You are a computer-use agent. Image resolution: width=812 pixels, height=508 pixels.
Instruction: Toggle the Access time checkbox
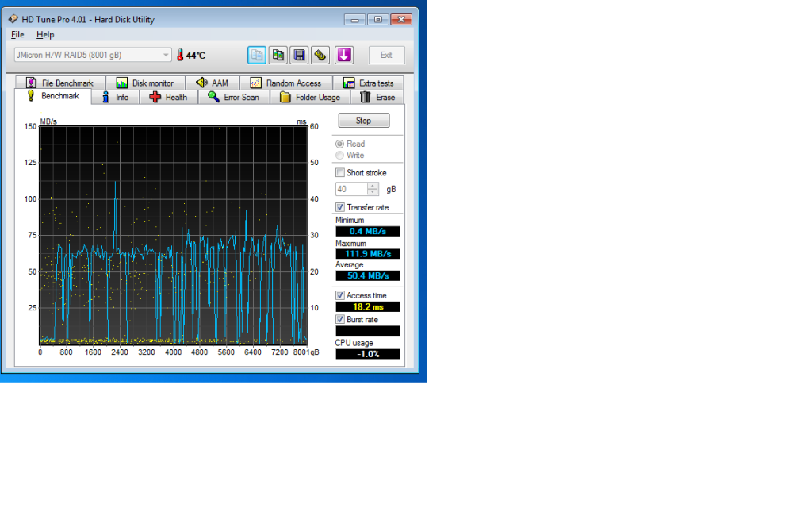(339, 295)
